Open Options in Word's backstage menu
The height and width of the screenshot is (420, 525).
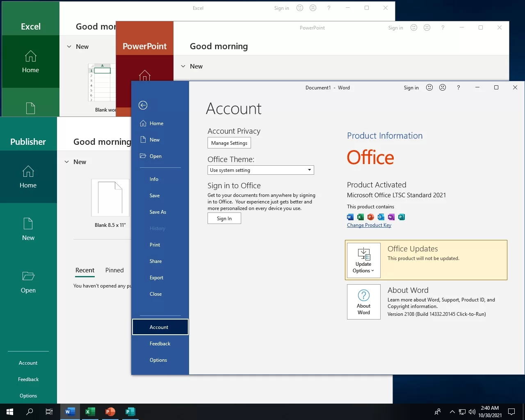click(158, 360)
